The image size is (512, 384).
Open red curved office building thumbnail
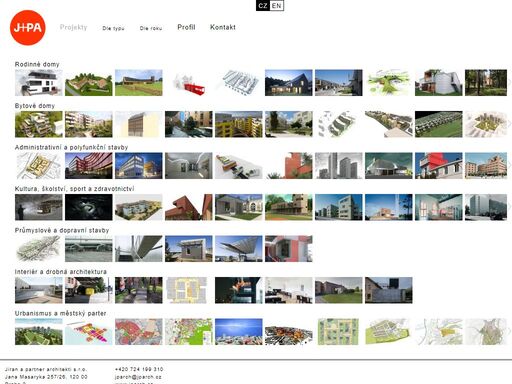(x=89, y=166)
